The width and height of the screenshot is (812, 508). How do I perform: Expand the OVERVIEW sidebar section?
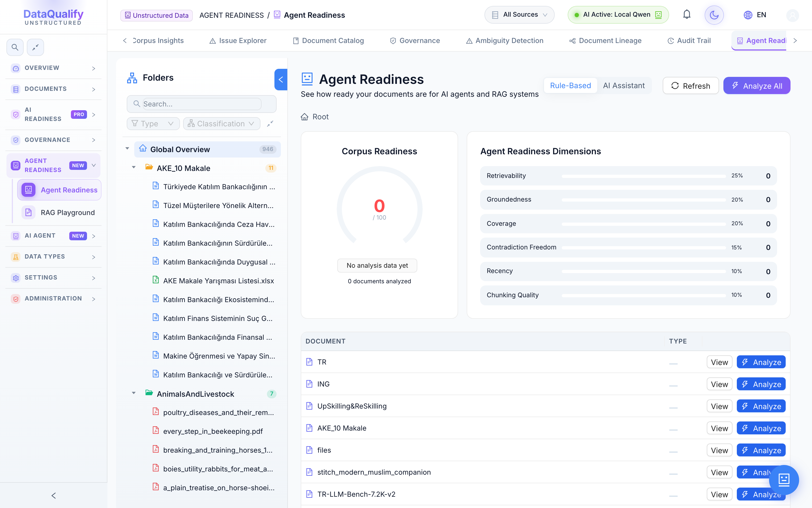[x=53, y=68]
